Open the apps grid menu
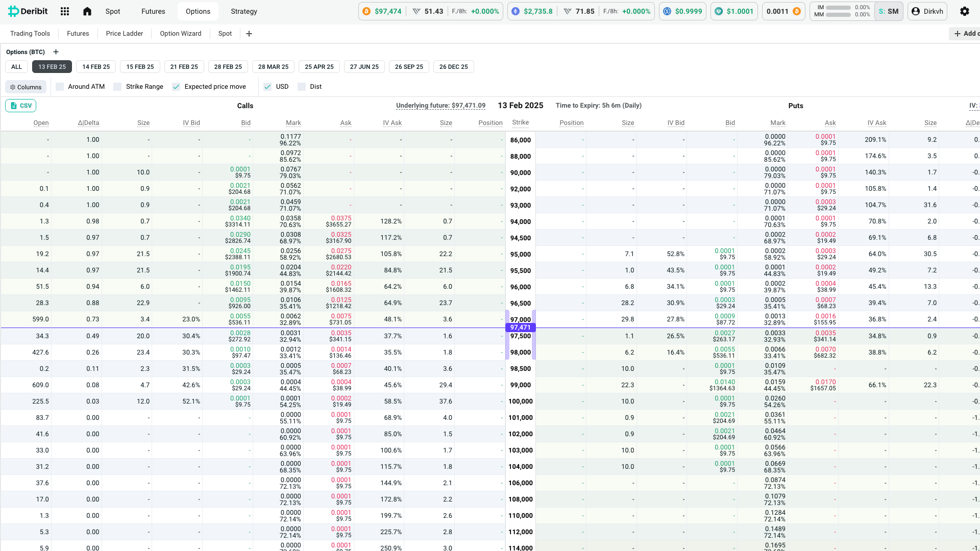The width and height of the screenshot is (980, 551). (x=65, y=11)
